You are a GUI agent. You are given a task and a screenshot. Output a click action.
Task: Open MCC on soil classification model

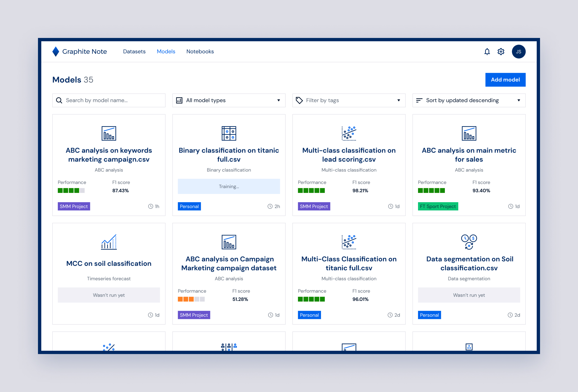point(109,263)
